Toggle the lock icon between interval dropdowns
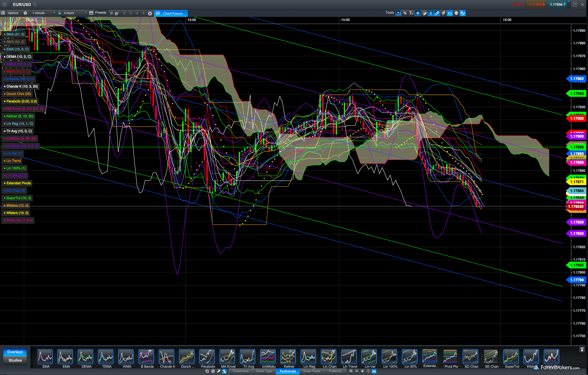This screenshot has width=588, height=375. 60,13
